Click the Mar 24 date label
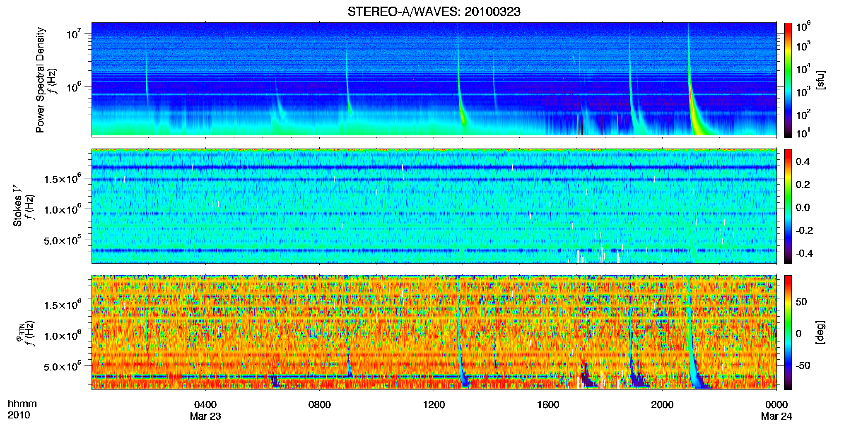Image resolution: width=868 pixels, height=447 pixels. click(x=776, y=416)
